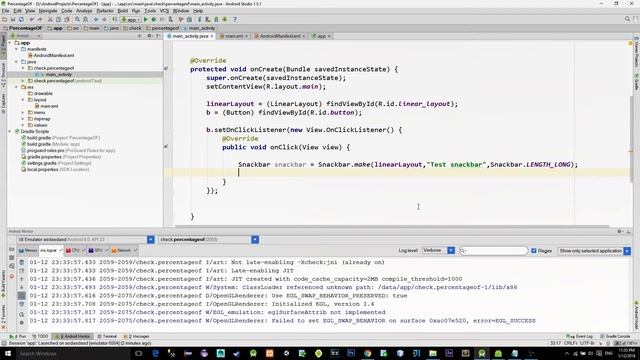Clear logcat with the trash icon

(22, 262)
